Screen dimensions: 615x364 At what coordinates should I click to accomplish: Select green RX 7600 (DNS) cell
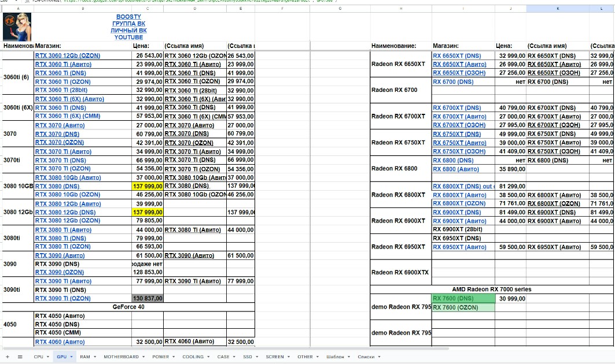click(x=463, y=298)
